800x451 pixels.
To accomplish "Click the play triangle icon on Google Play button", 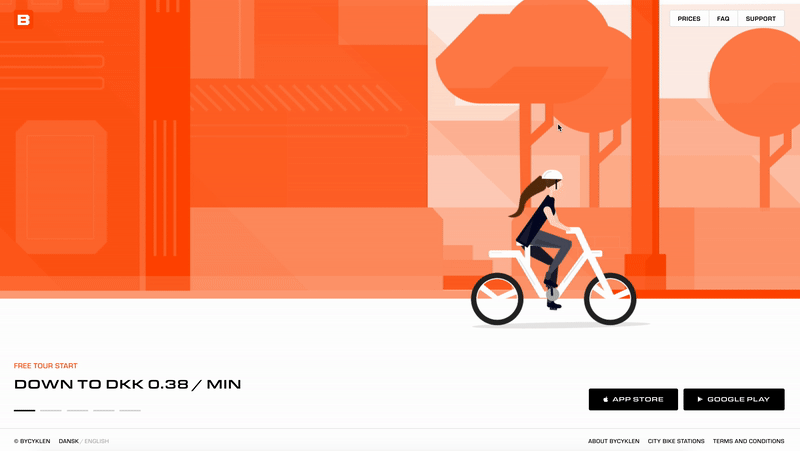I will point(700,399).
